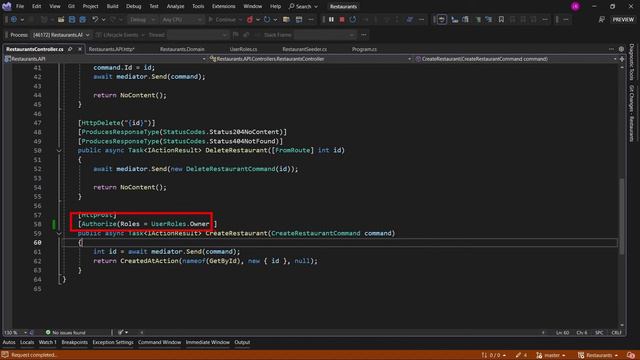The width and height of the screenshot is (640, 360).
Task: Pause the debugging session
Action: tap(331, 19)
